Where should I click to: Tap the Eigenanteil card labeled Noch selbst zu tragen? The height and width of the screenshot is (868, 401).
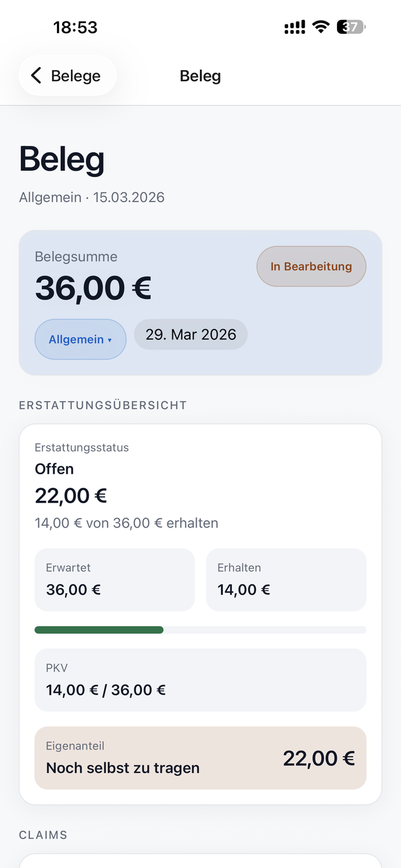click(x=200, y=758)
